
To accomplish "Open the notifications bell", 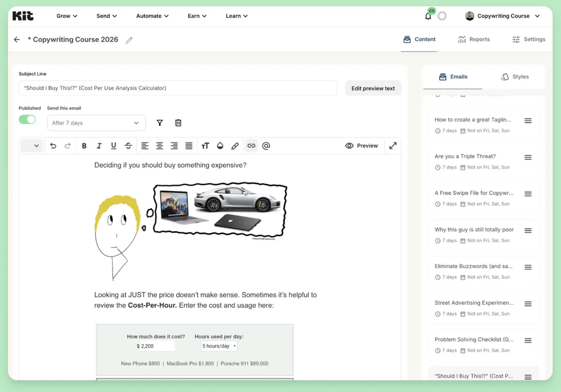I will (x=428, y=16).
